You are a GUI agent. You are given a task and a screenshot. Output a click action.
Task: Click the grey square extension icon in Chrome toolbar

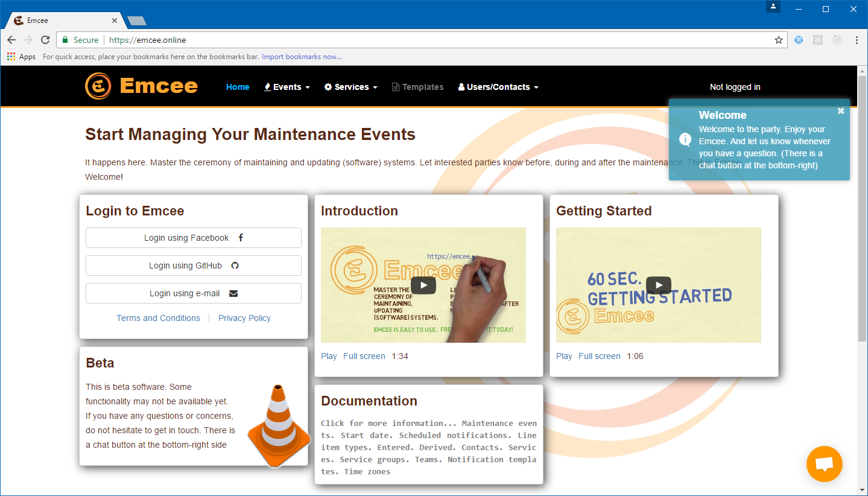tap(818, 40)
